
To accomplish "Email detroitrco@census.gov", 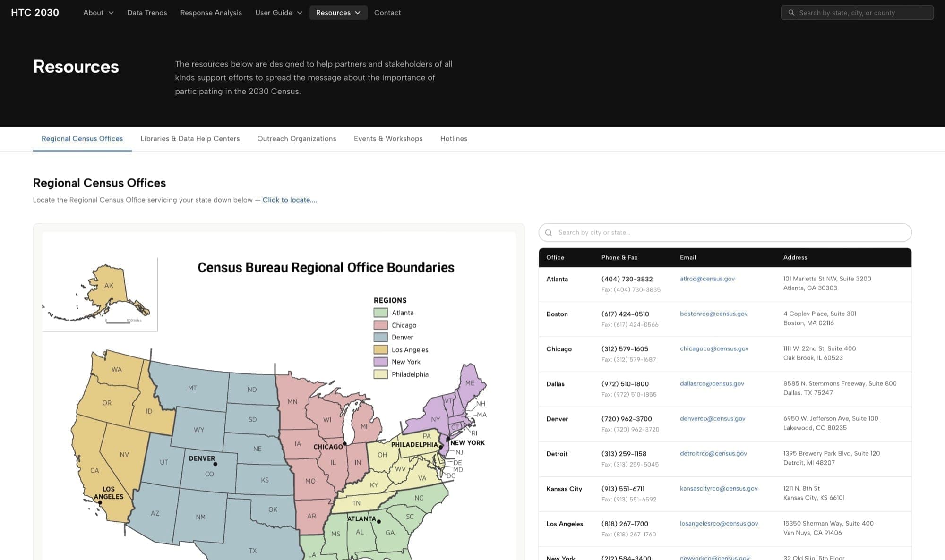I will (x=713, y=453).
